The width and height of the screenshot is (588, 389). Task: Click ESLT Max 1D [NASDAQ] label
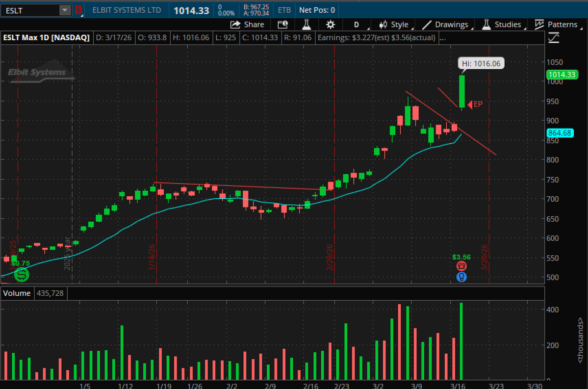click(47, 37)
